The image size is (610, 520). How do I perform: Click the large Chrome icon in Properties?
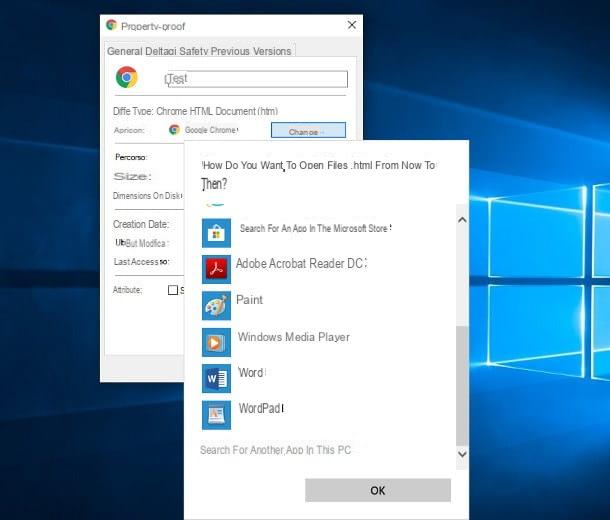pyautogui.click(x=127, y=77)
